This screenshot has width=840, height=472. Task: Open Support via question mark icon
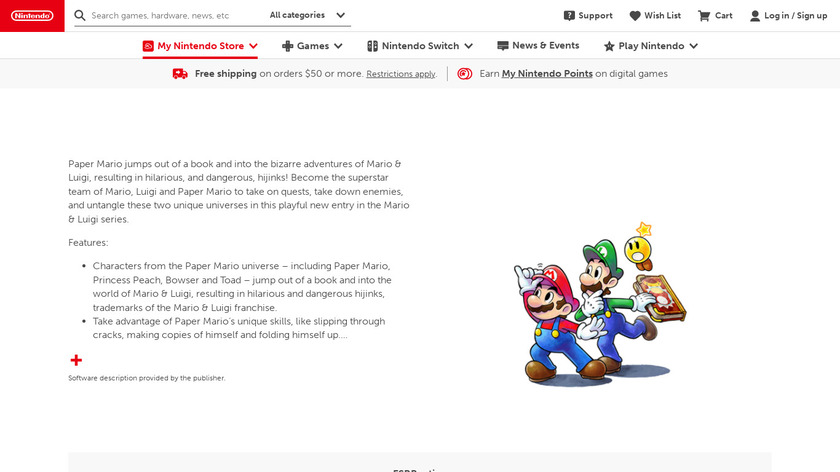(x=569, y=16)
